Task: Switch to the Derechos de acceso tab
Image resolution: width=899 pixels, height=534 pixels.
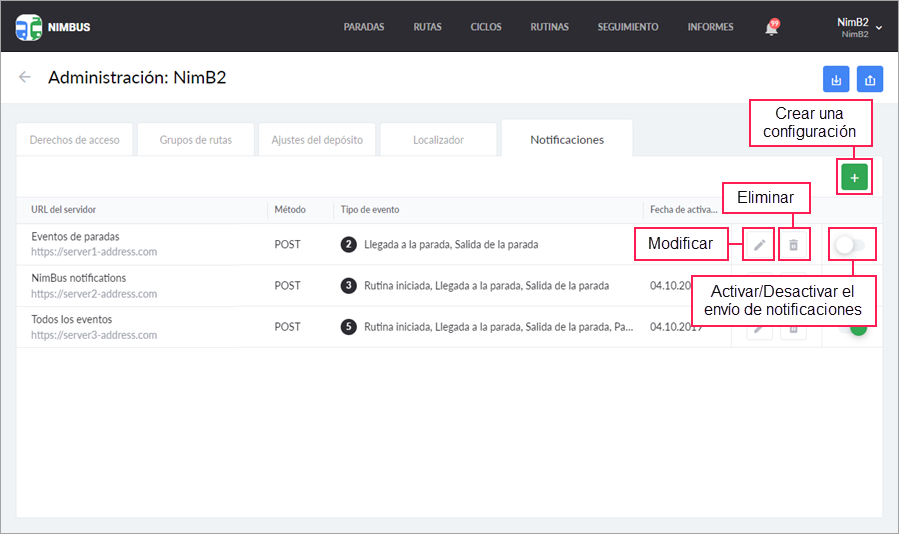Action: click(x=75, y=140)
